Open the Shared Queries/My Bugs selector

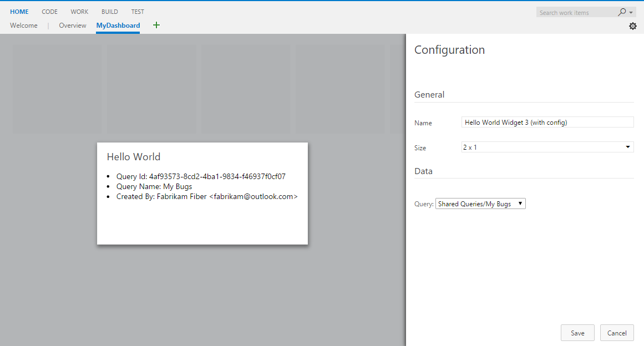tap(480, 203)
